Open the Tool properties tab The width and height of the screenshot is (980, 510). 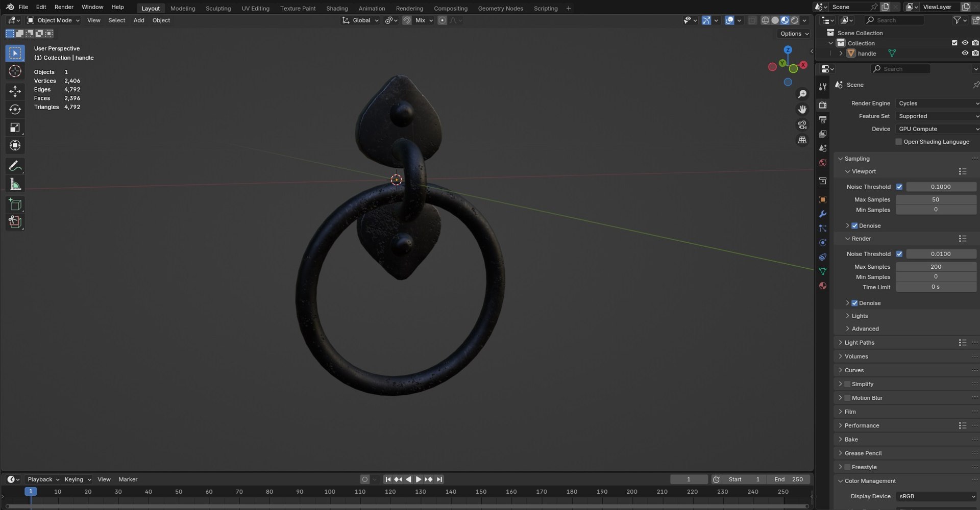[x=823, y=87]
